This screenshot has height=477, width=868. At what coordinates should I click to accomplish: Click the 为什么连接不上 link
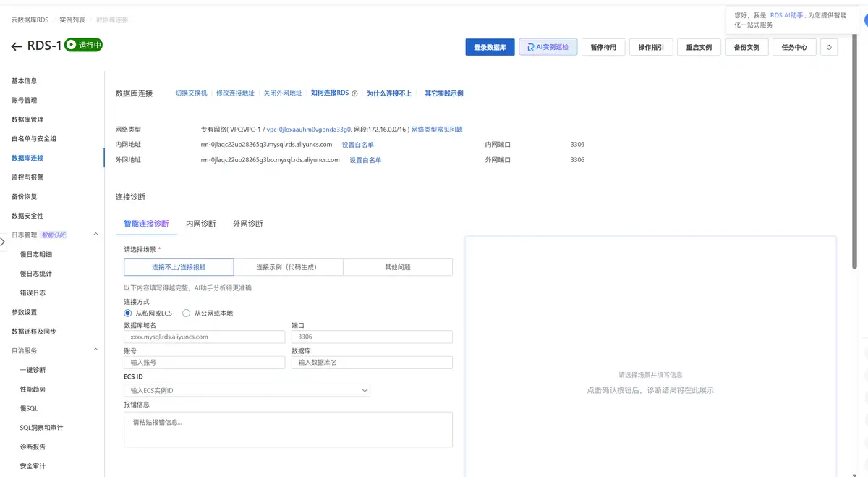[388, 93]
